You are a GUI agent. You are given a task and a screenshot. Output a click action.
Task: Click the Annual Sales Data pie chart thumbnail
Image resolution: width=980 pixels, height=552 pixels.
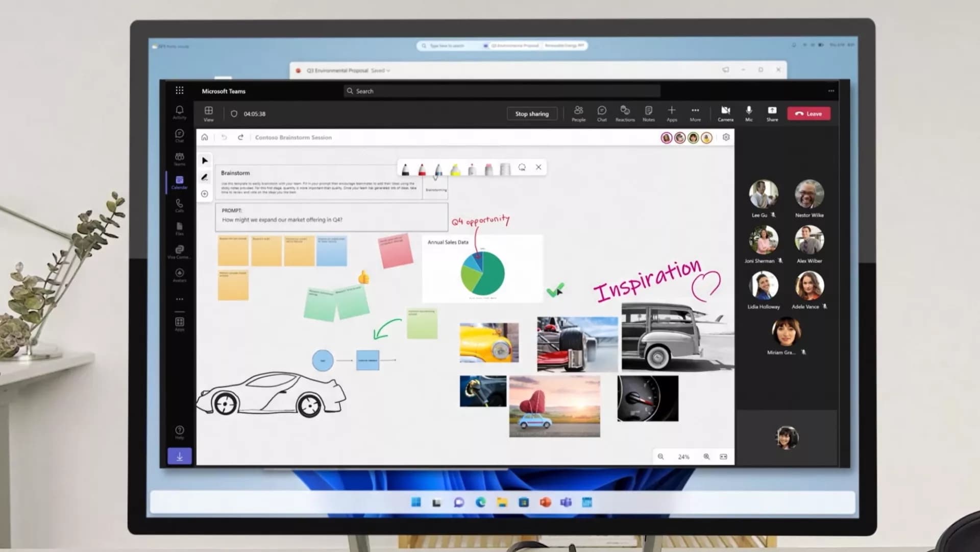coord(481,268)
